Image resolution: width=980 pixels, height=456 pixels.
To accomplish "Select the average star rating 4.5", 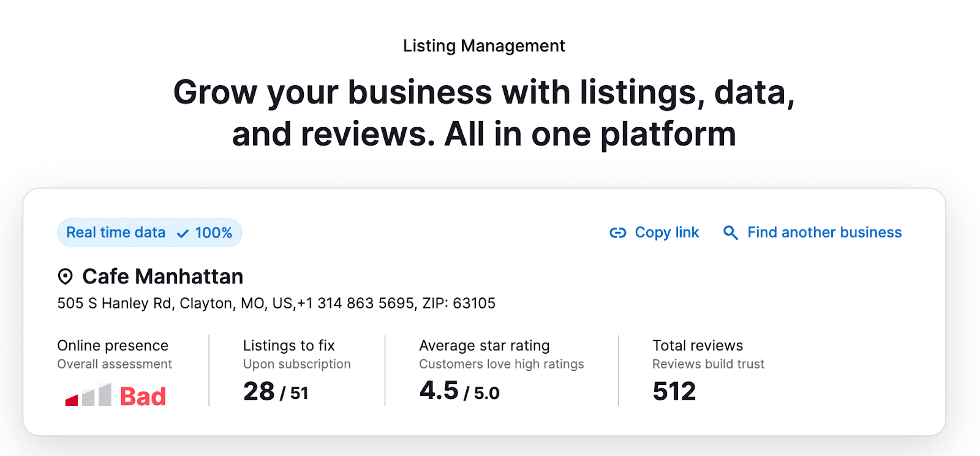I will [x=438, y=390].
